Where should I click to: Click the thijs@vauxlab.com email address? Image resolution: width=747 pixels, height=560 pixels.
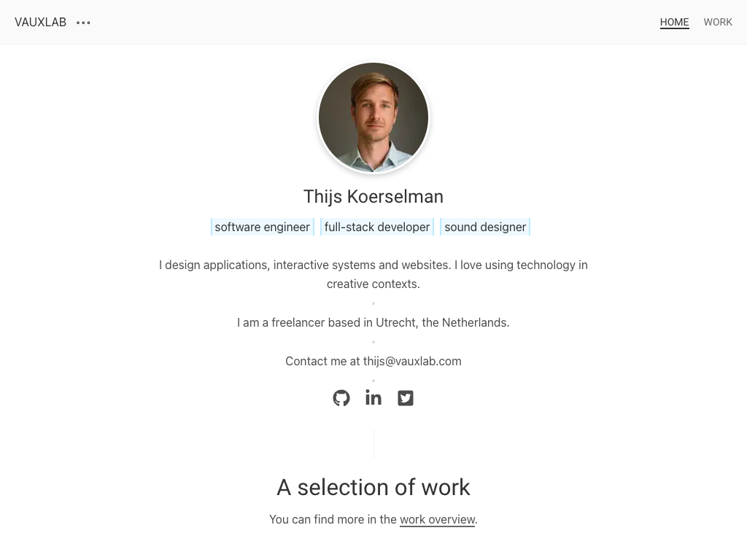412,362
